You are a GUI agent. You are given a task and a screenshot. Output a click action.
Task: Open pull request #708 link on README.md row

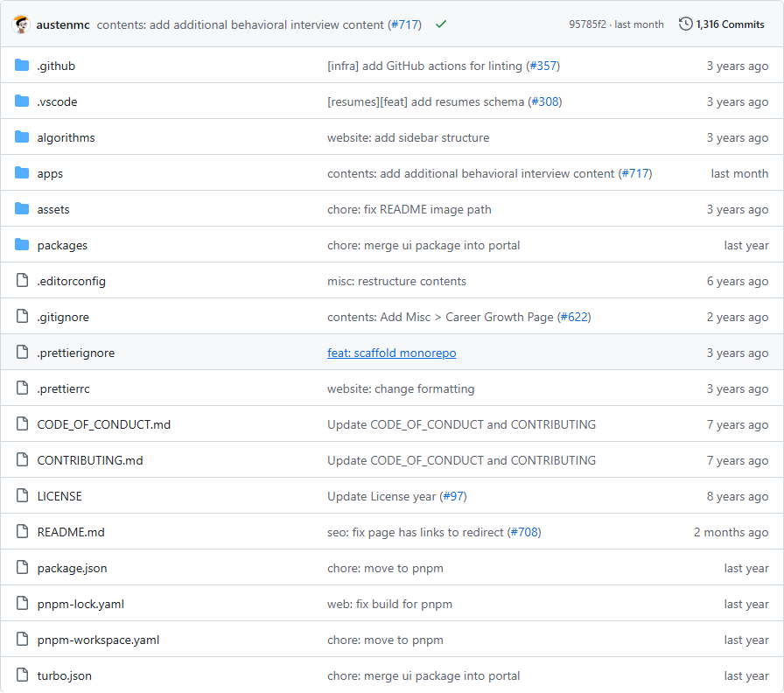(x=525, y=532)
